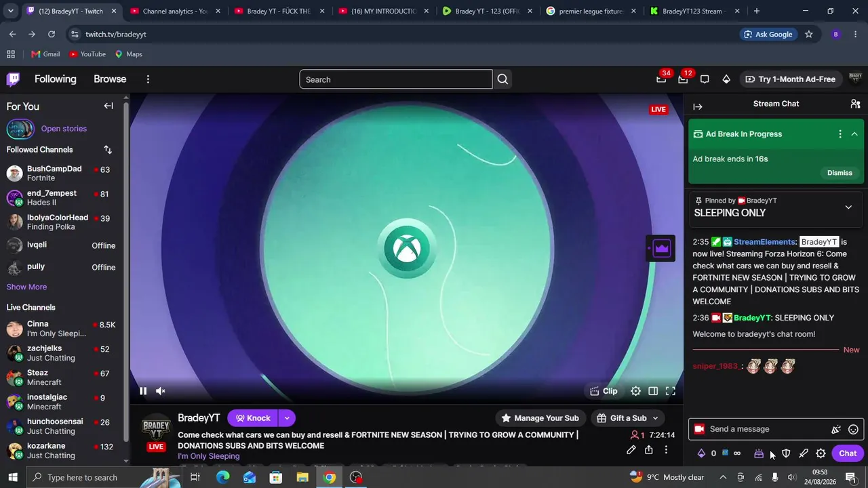Open Shield Mode in chat

pyautogui.click(x=786, y=453)
